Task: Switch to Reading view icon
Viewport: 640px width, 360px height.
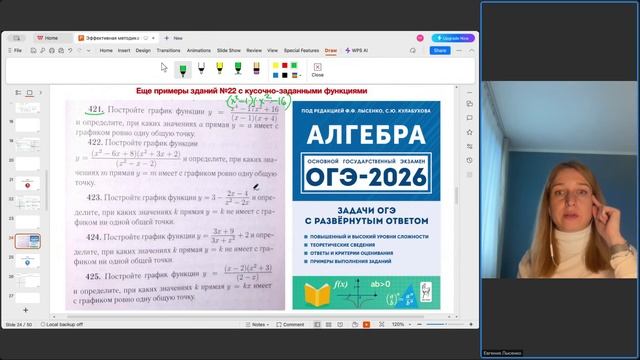Action: (x=340, y=324)
